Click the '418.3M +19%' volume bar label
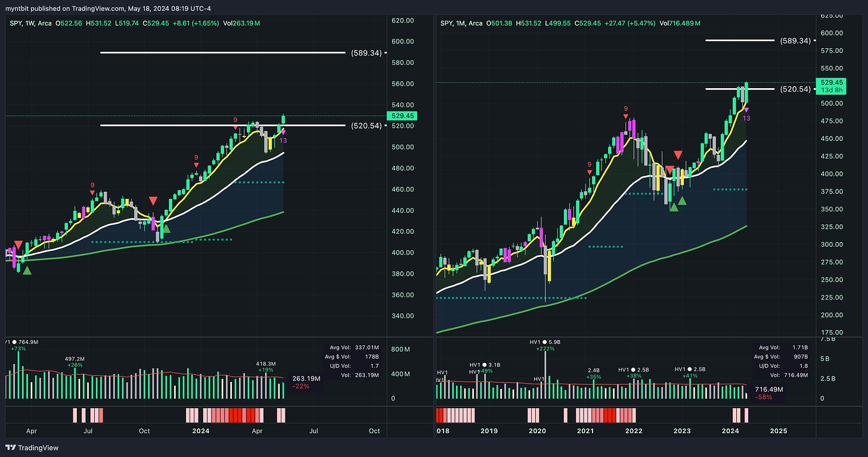868x457 pixels. click(x=265, y=366)
